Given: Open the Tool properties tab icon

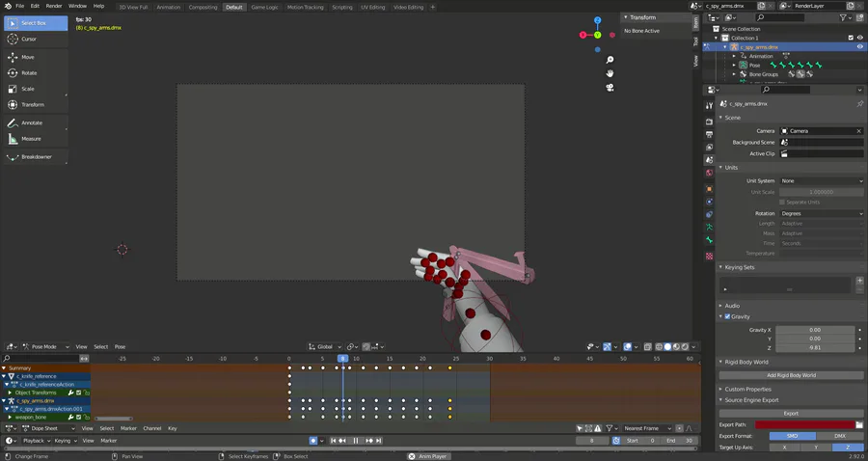Looking at the screenshot, I should (709, 106).
